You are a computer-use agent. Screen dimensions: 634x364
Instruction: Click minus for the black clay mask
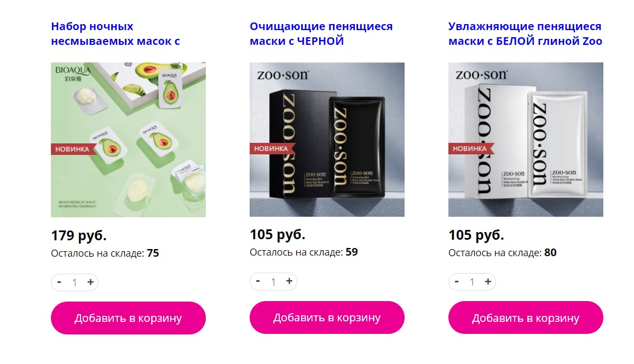click(x=258, y=281)
